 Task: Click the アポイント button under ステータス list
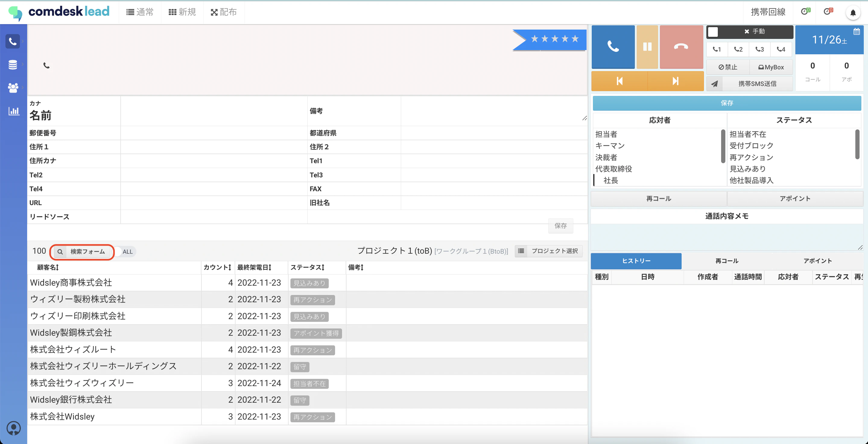pyautogui.click(x=795, y=199)
